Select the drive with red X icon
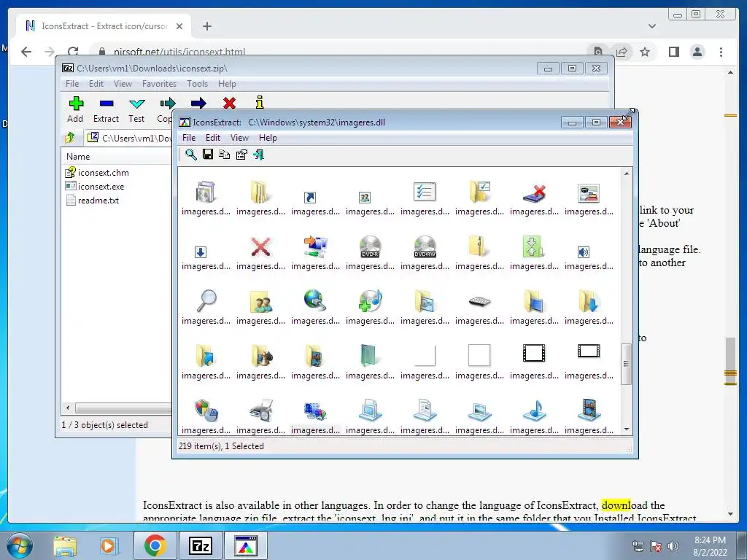The image size is (747, 560). 534,192
